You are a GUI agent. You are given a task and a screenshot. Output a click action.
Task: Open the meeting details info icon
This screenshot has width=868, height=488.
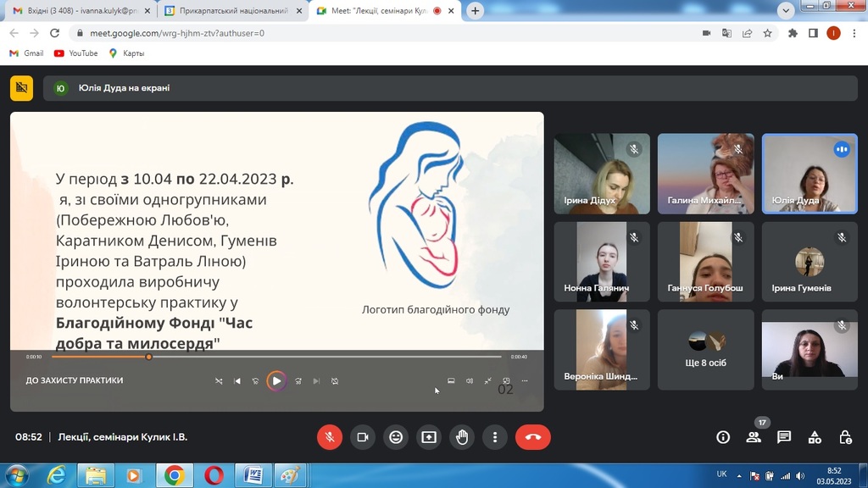point(723,437)
